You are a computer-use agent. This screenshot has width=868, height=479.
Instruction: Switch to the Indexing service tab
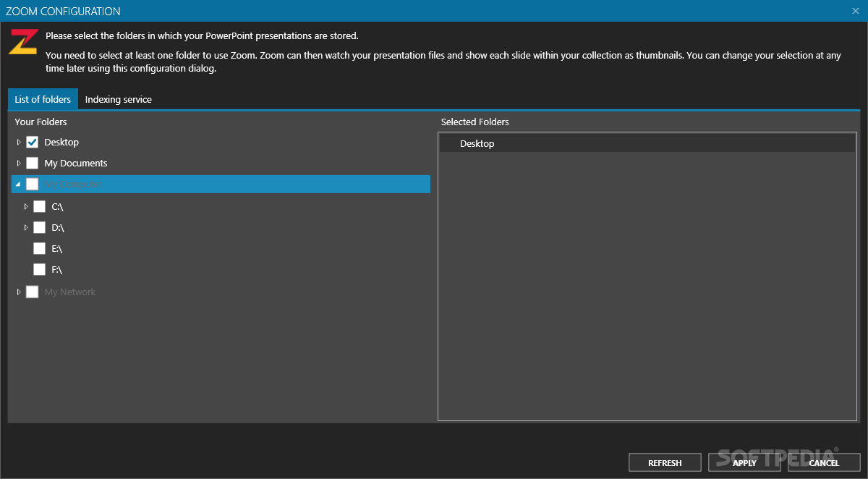click(x=119, y=100)
